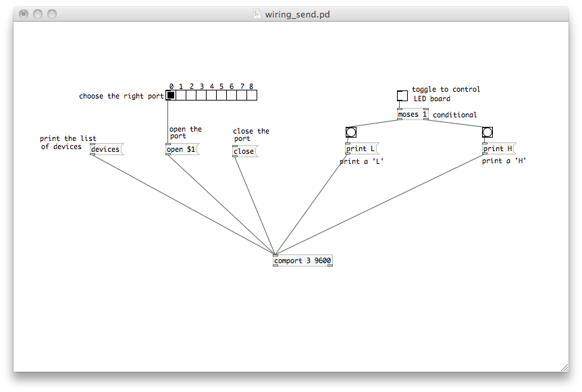The height and width of the screenshot is (392, 582).
Task: Send the print L message
Action: coord(361,148)
